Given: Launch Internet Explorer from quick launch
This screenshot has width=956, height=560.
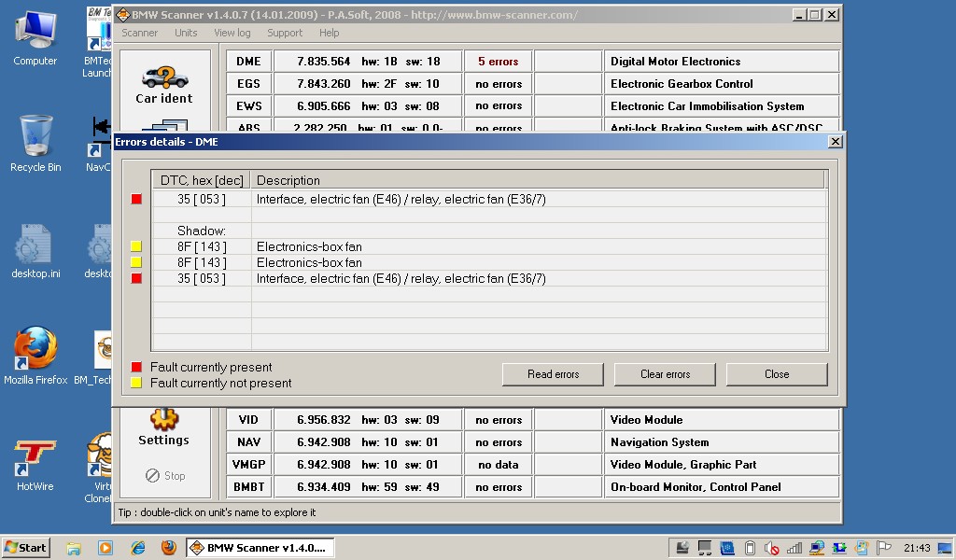Looking at the screenshot, I should coord(138,548).
